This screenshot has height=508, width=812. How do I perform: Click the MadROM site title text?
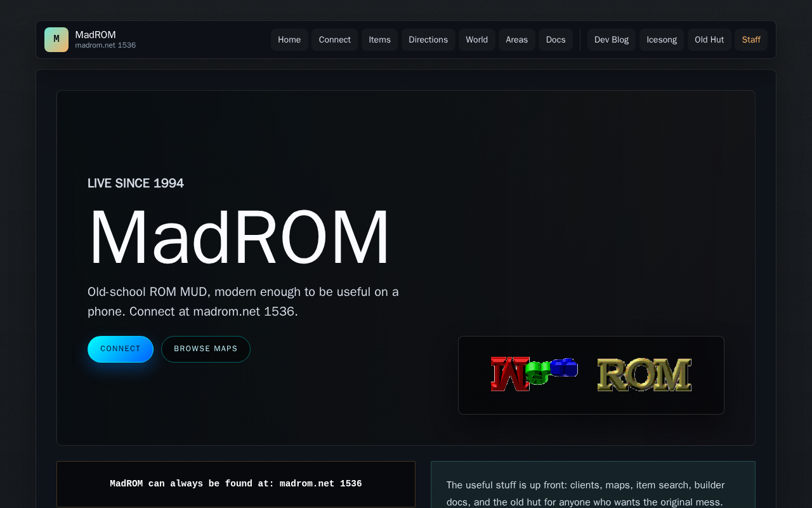[95, 35]
